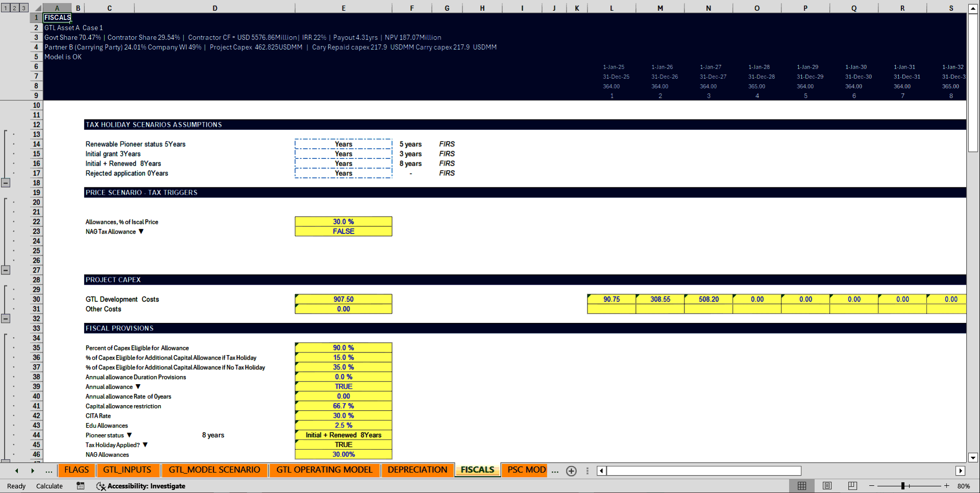
Task: Open the Pioneer status dropdown
Action: (x=130, y=435)
